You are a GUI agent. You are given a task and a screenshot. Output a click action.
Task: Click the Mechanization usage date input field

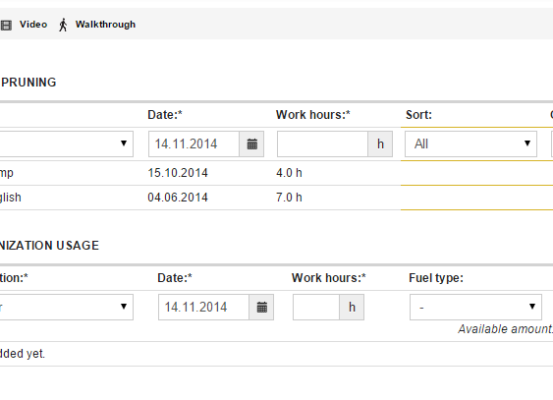click(x=204, y=307)
